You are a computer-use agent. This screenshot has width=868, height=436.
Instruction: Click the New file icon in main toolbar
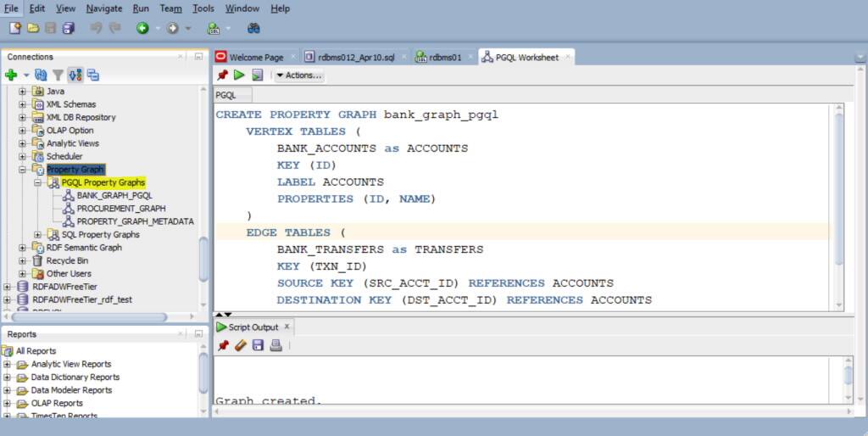[15, 28]
